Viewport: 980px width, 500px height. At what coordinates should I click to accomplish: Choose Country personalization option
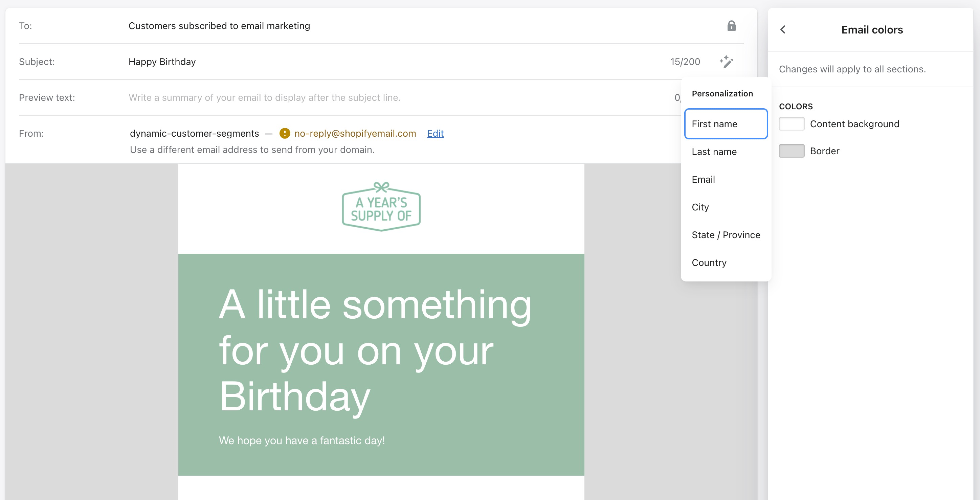coord(709,263)
